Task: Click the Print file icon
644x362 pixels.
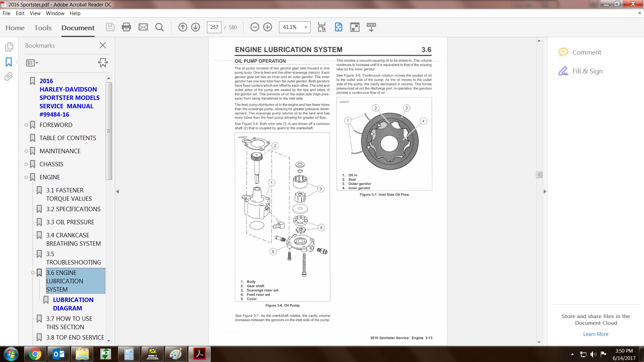Action: pos(126,27)
